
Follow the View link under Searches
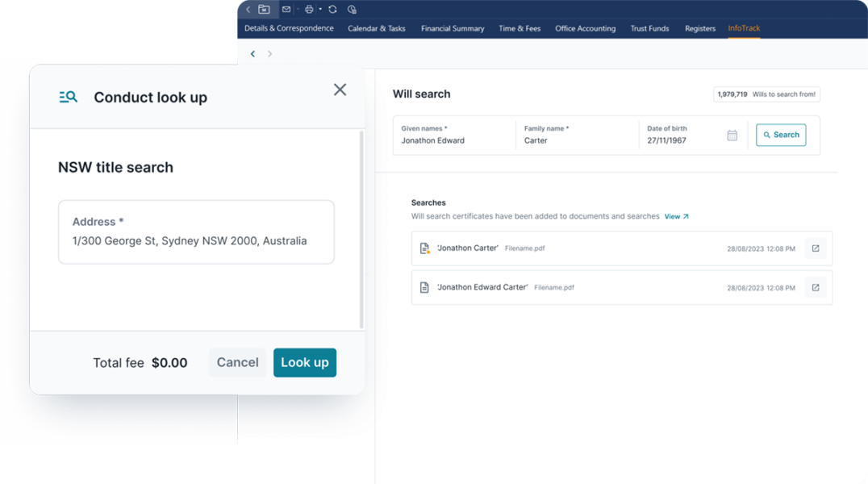676,216
